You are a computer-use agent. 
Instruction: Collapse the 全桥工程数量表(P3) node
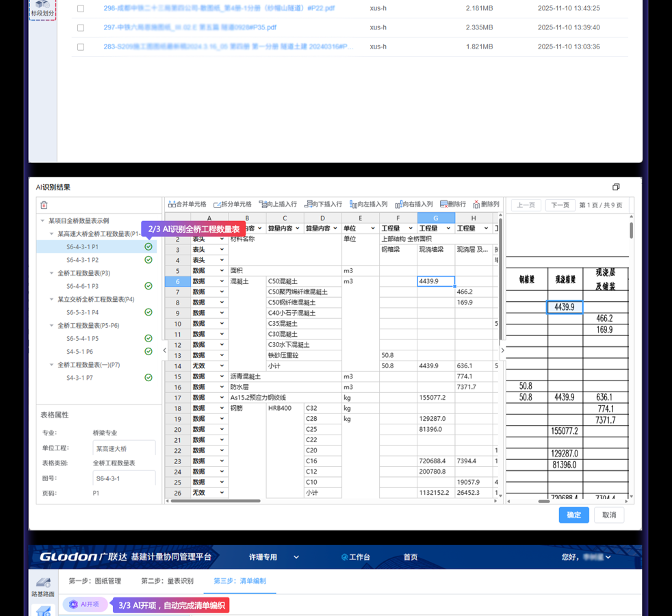(52, 273)
